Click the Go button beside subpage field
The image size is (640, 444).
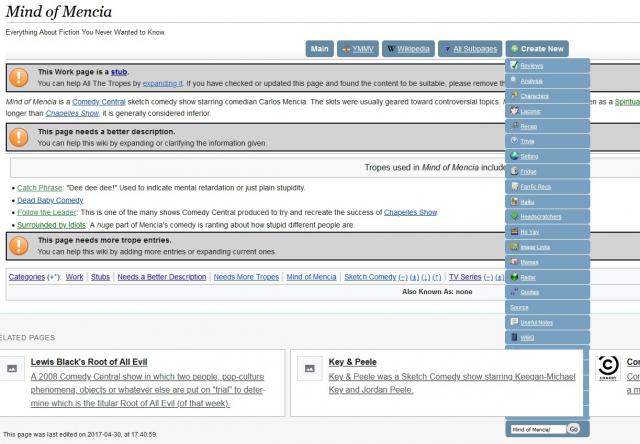pyautogui.click(x=573, y=429)
